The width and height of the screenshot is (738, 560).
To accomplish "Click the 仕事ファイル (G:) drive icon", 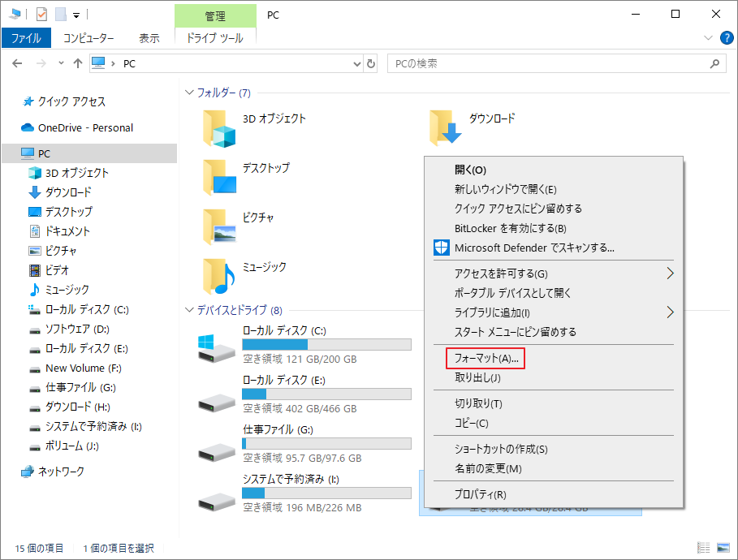I will click(x=216, y=453).
